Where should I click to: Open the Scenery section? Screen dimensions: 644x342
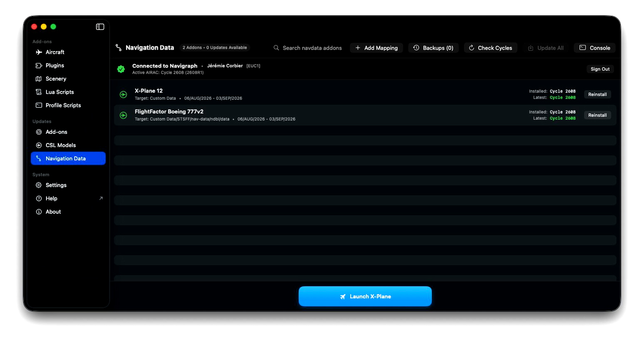coord(68,79)
